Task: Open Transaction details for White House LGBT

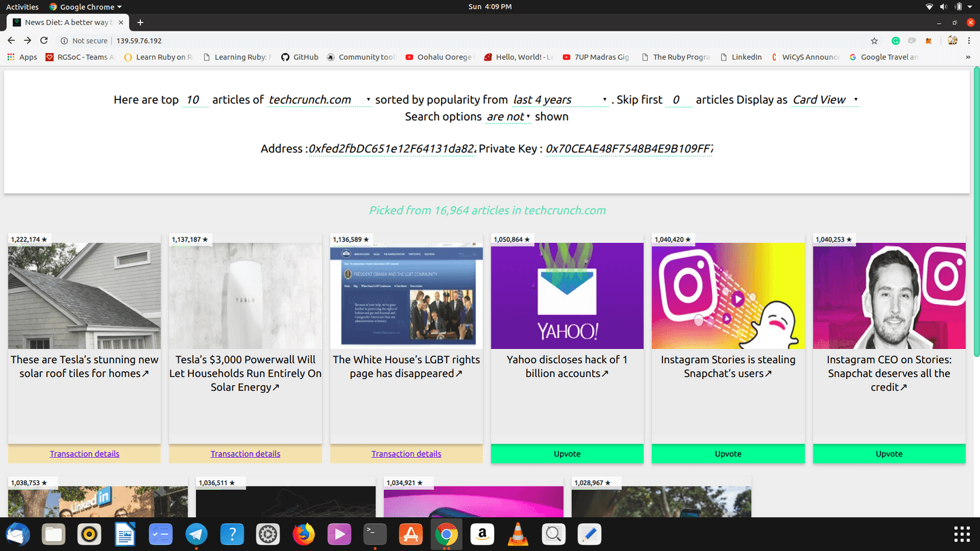Action: [x=406, y=454]
